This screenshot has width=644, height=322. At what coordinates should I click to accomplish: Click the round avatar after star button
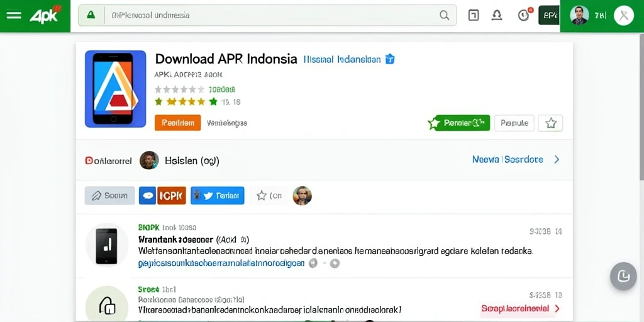(303, 196)
